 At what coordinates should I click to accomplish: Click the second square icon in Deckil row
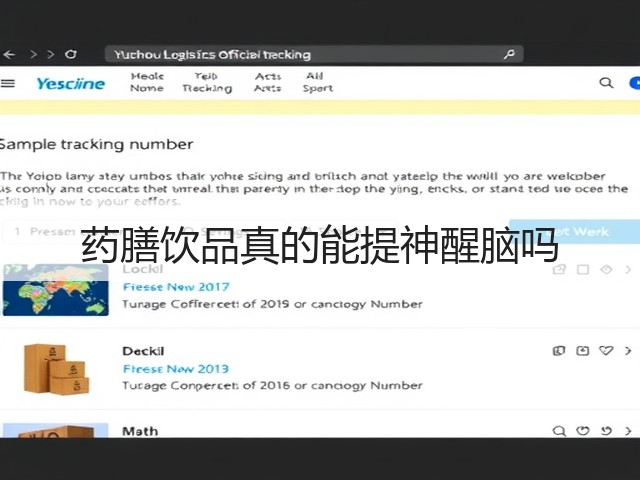pyautogui.click(x=582, y=351)
